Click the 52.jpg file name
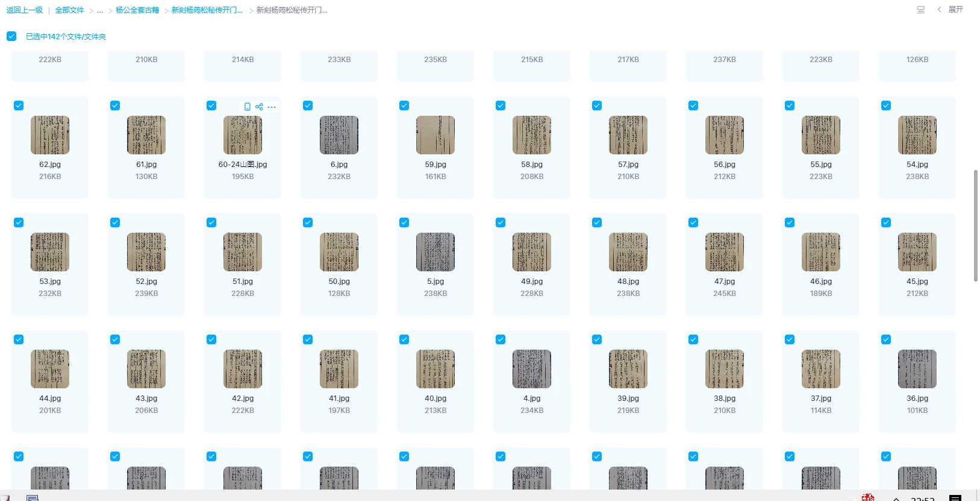This screenshot has height=501, width=980. click(146, 282)
